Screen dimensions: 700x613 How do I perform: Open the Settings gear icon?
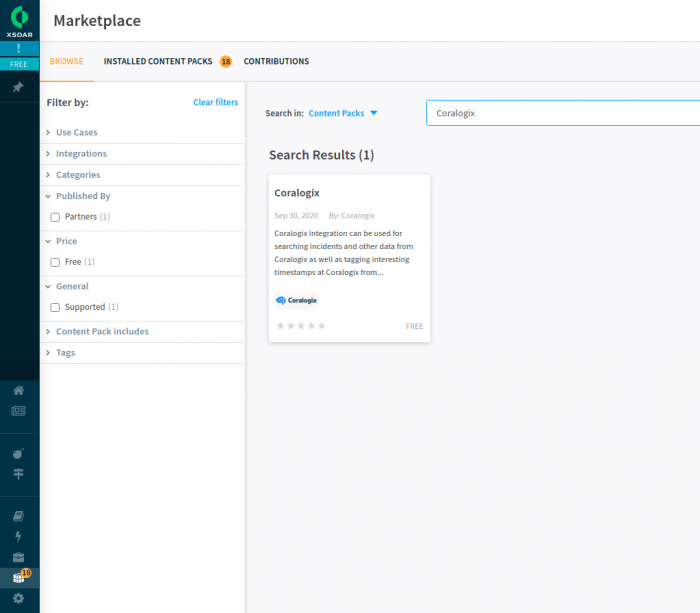click(18, 598)
